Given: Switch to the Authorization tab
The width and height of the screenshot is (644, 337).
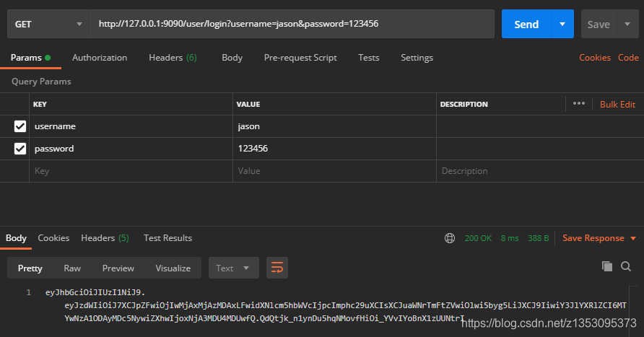Looking at the screenshot, I should [100, 58].
